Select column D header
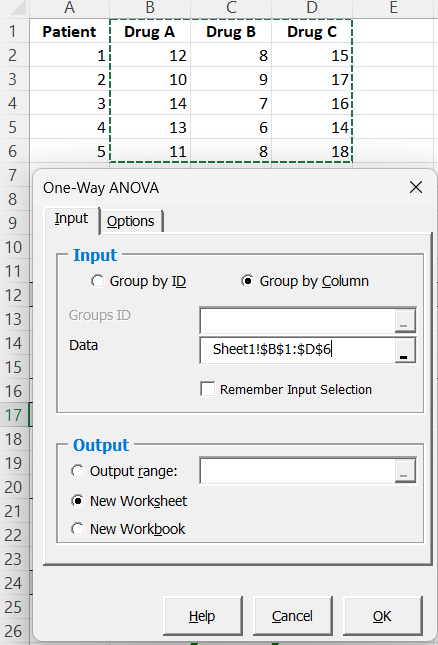The image size is (438, 645). (312, 8)
